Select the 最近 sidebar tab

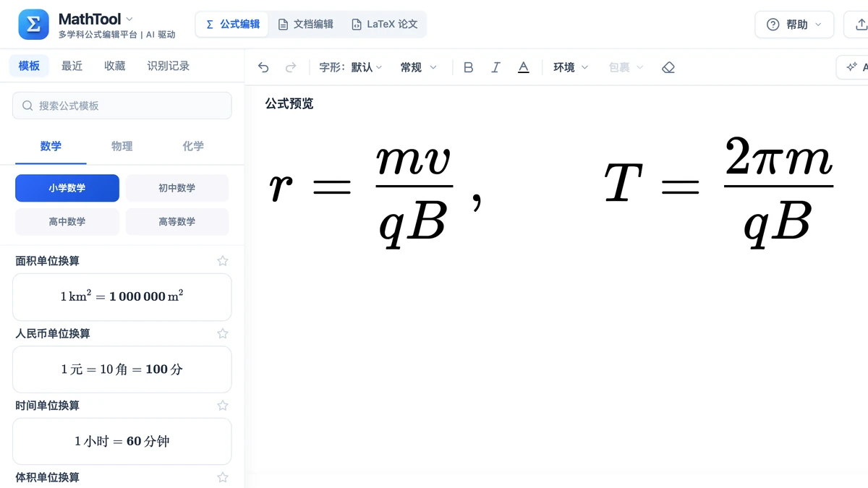[x=72, y=66]
